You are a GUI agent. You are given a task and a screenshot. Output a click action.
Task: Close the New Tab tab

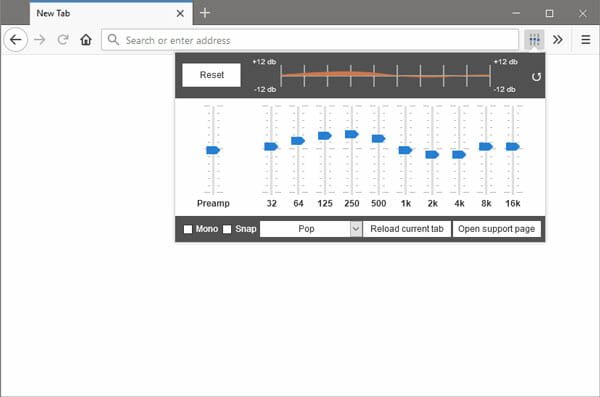[x=180, y=13]
